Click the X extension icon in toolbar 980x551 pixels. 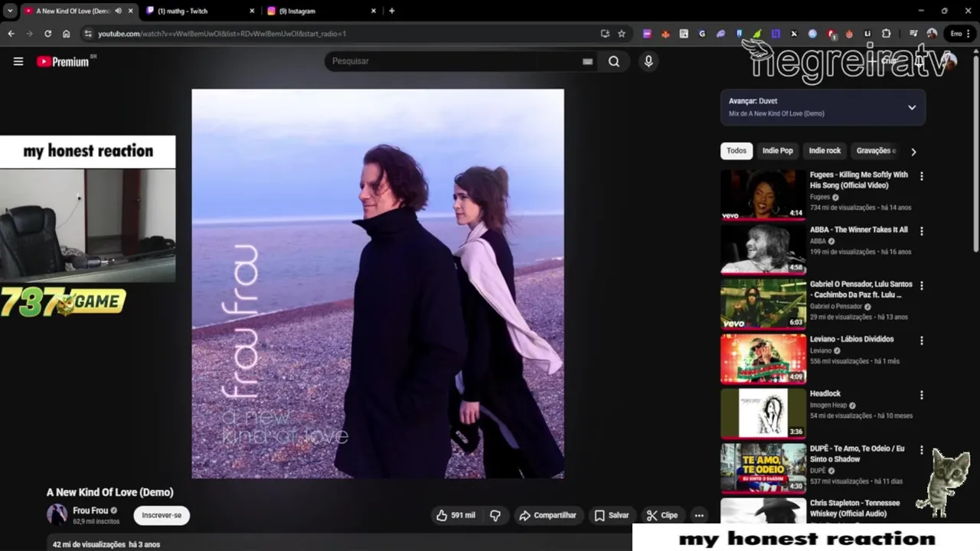[x=794, y=34]
